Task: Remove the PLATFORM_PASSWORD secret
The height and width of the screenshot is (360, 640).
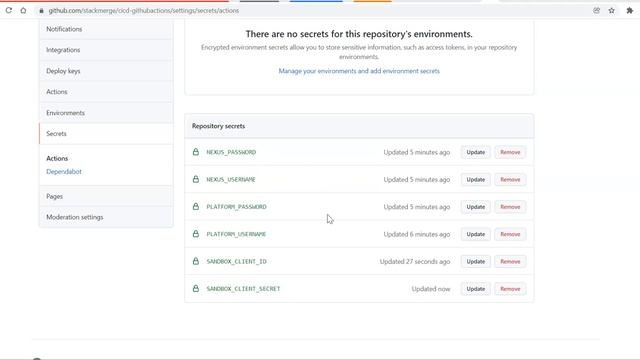Action: [510, 207]
